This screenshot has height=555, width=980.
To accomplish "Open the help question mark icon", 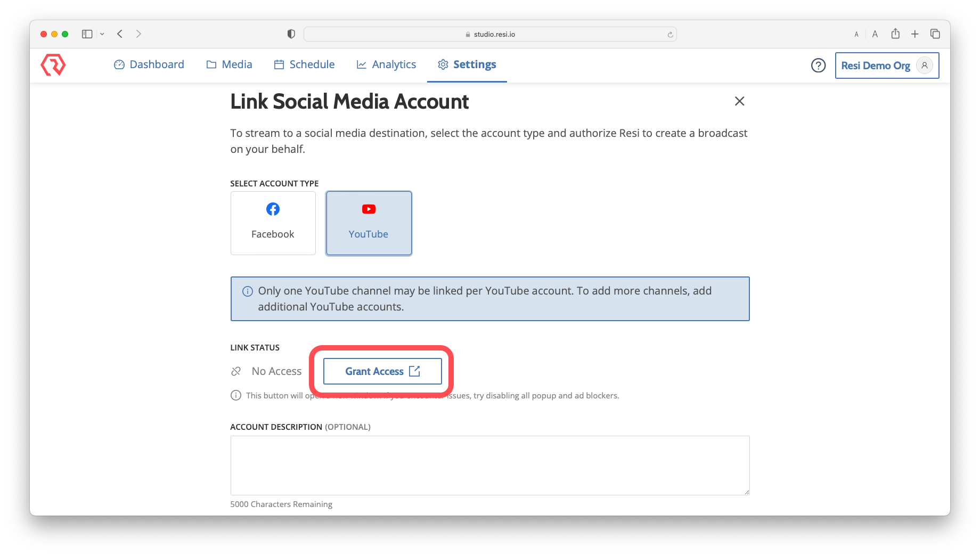I will click(x=818, y=66).
